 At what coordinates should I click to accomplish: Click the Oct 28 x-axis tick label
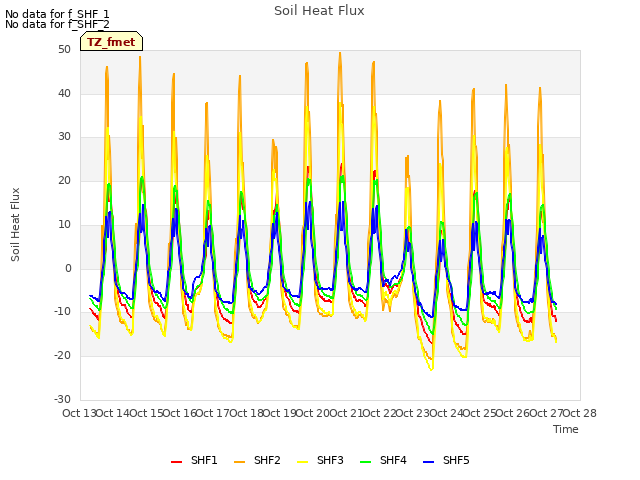[580, 413]
